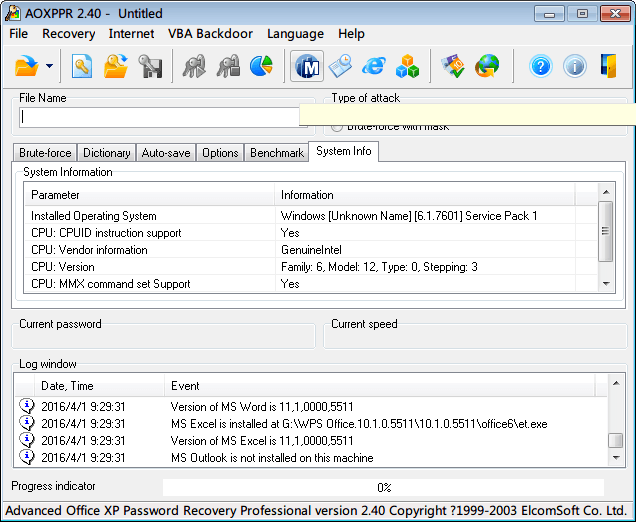Click info icon beside MS Word version log
The width and height of the screenshot is (636, 522).
27,406
